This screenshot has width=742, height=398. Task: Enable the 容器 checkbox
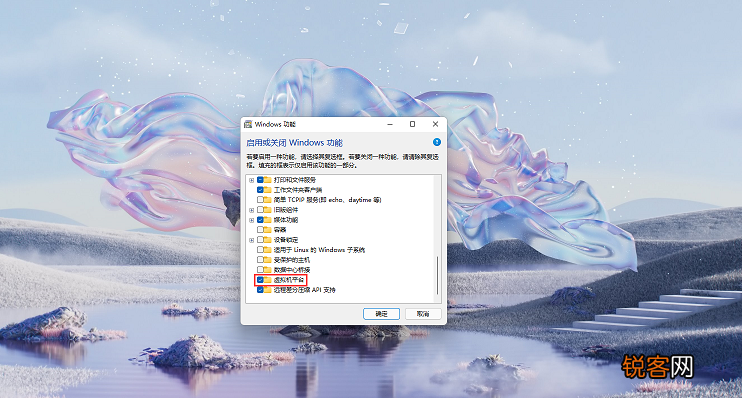point(260,230)
